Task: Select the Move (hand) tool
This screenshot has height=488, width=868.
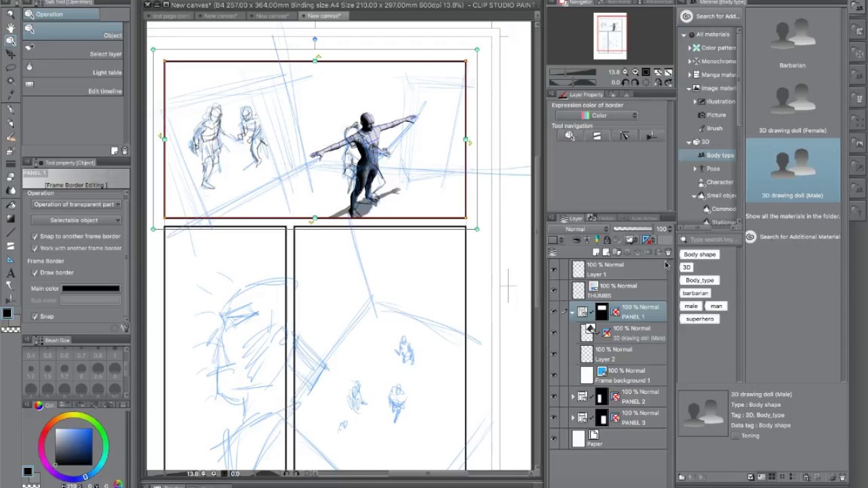Action: coord(10,28)
